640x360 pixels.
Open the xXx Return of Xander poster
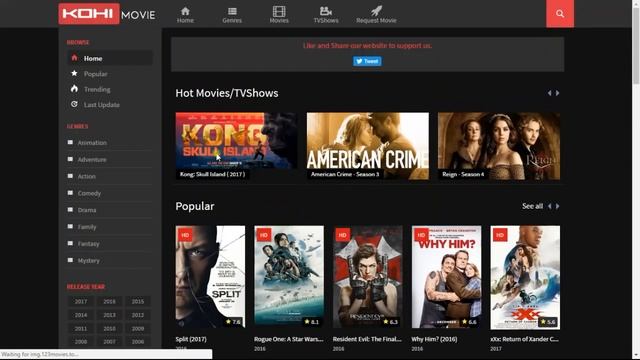[x=525, y=277]
